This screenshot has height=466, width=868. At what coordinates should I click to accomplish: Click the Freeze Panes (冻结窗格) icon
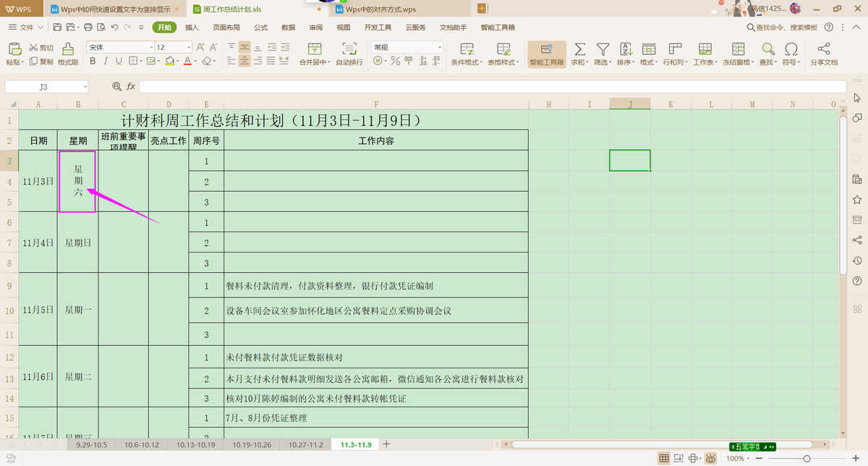(738, 48)
